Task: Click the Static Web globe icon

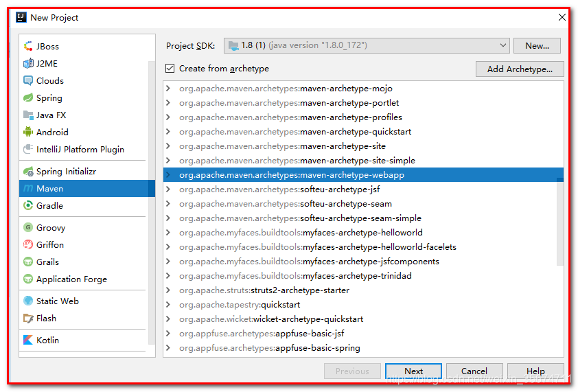Action: click(28, 301)
